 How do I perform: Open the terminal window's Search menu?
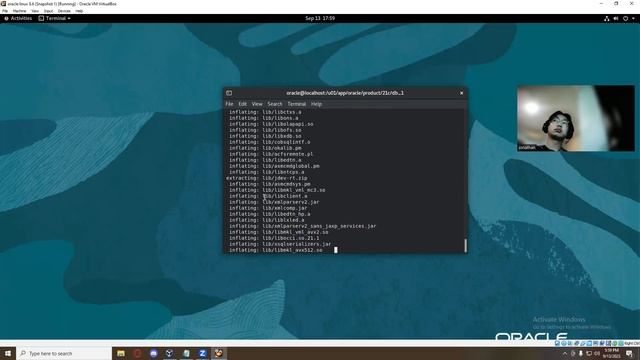(275, 104)
